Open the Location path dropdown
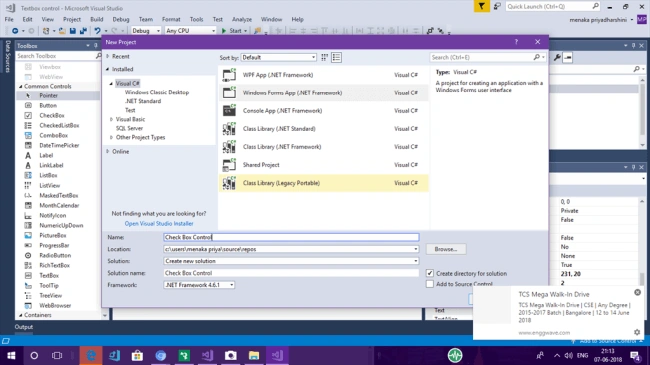 tap(415, 249)
